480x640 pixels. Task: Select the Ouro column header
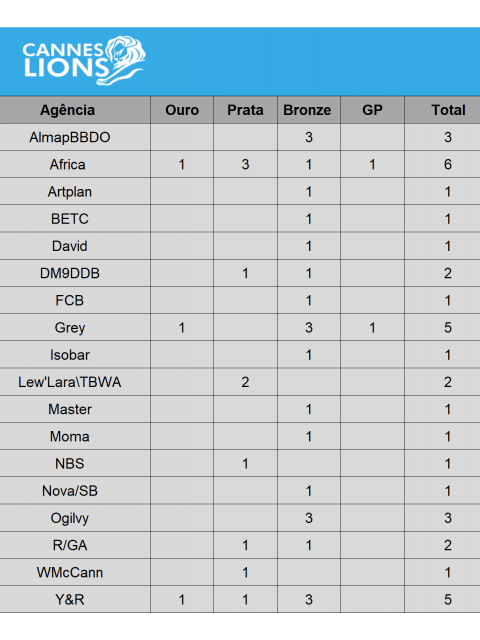[x=182, y=110]
